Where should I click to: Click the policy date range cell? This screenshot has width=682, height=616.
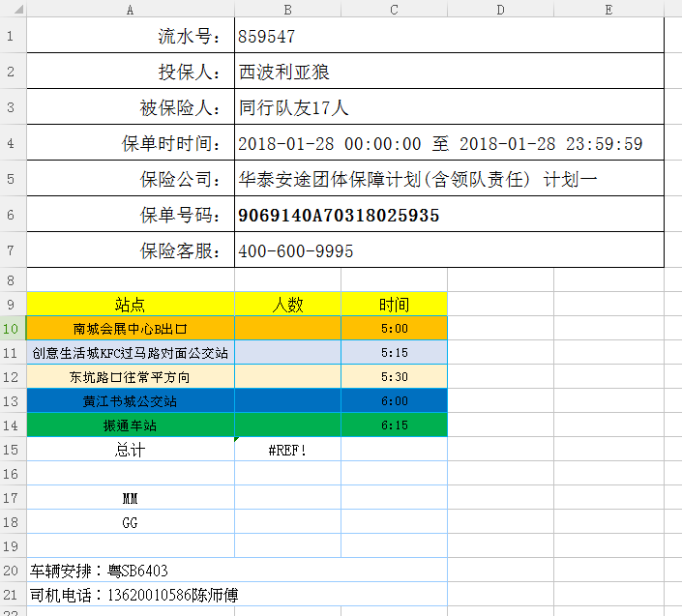coord(449,143)
